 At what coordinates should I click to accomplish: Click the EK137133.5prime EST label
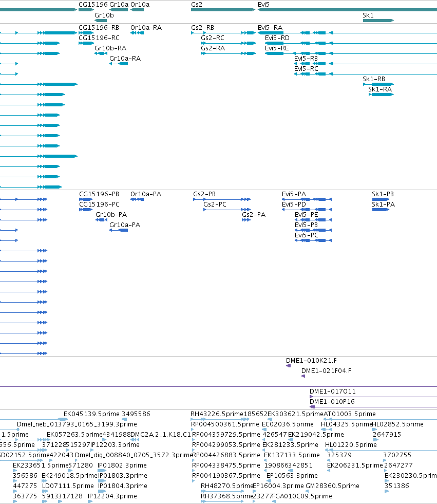292,455
